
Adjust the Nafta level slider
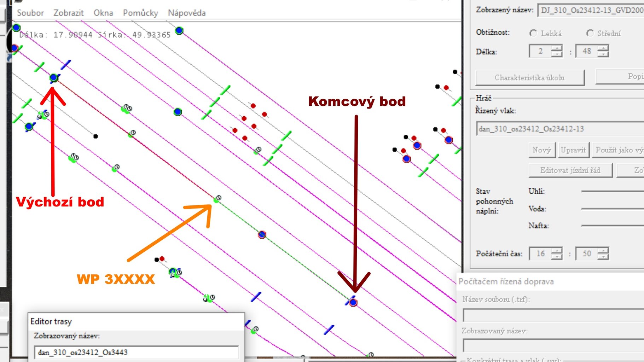click(x=613, y=226)
